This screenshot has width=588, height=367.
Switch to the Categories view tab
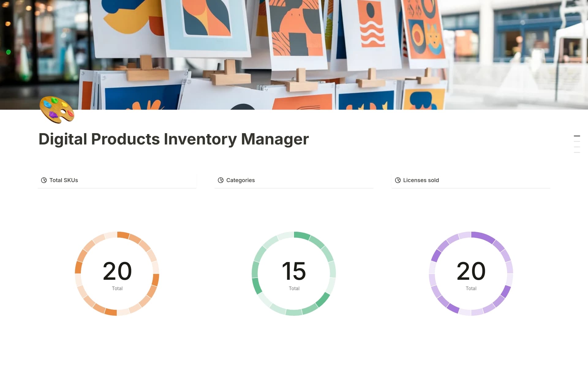tap(240, 180)
